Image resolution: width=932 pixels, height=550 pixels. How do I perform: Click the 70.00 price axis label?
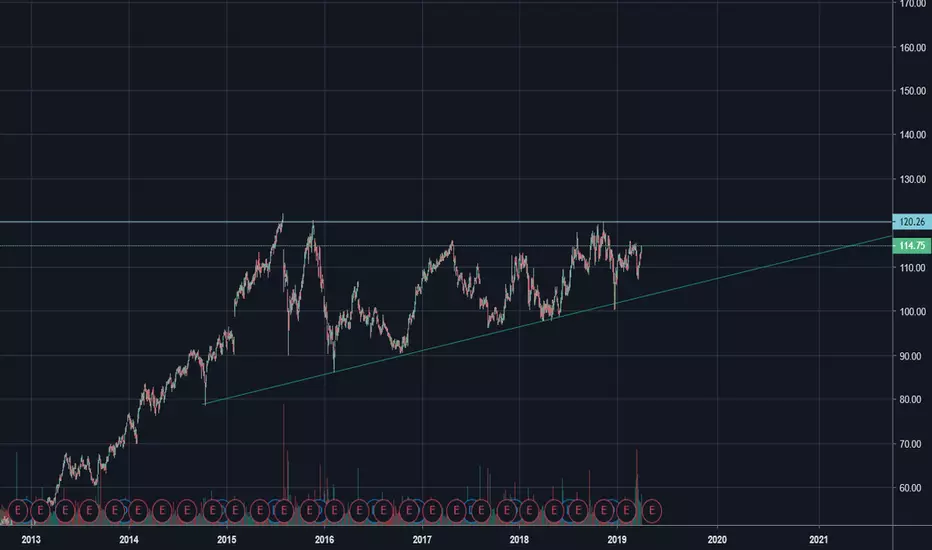coord(910,444)
